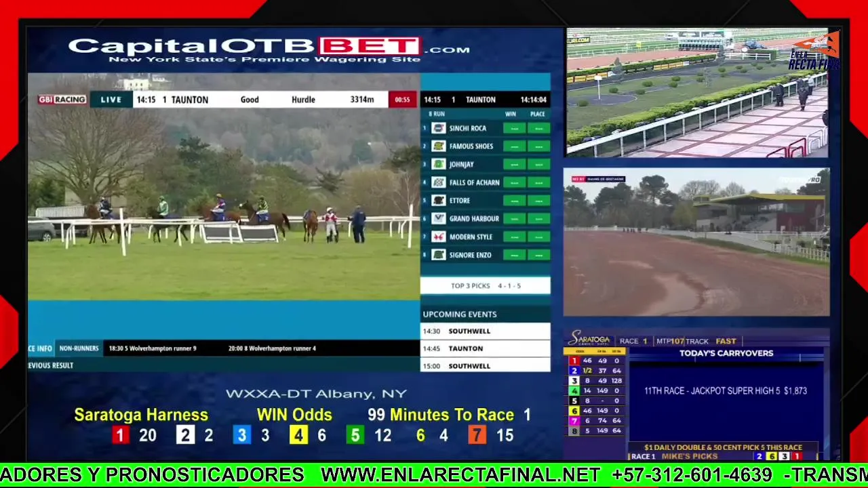Click Win button for Sinchi Roca
Screen dimensions: 868x488
[x=514, y=128]
